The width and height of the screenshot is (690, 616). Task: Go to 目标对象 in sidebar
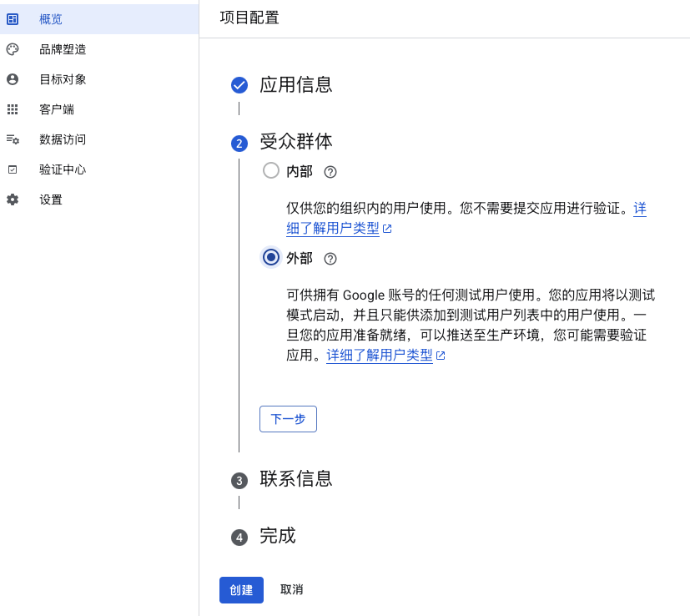pyautogui.click(x=99, y=79)
